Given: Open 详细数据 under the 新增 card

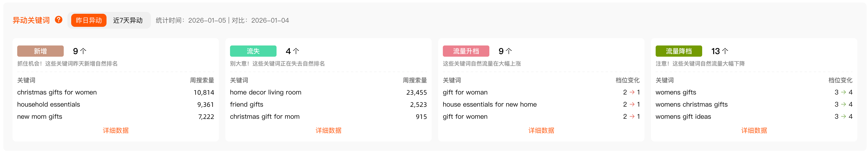Looking at the screenshot, I should [x=116, y=130].
